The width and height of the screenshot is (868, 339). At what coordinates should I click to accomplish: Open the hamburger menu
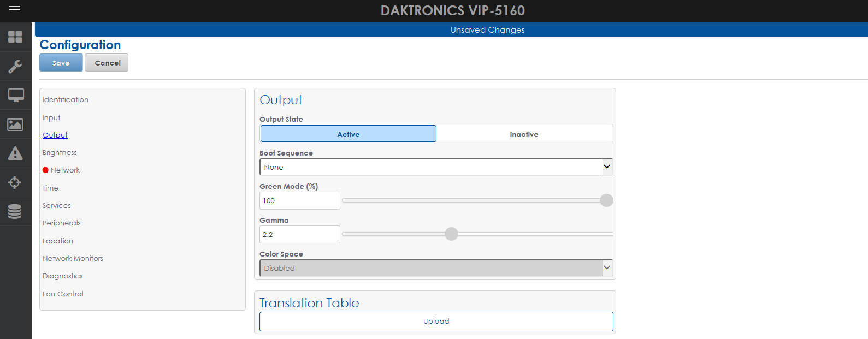(x=15, y=10)
